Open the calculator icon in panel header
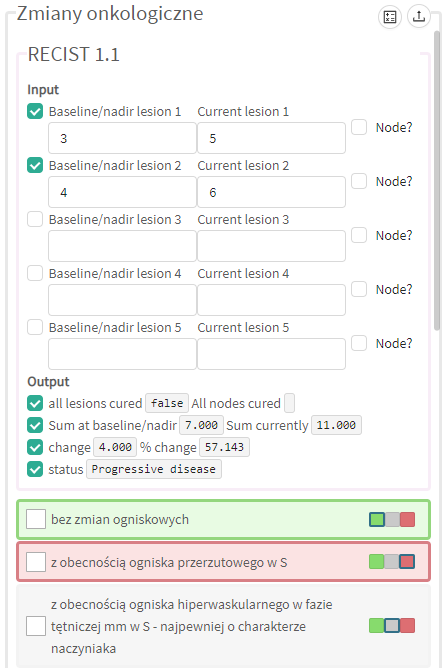 (x=390, y=17)
